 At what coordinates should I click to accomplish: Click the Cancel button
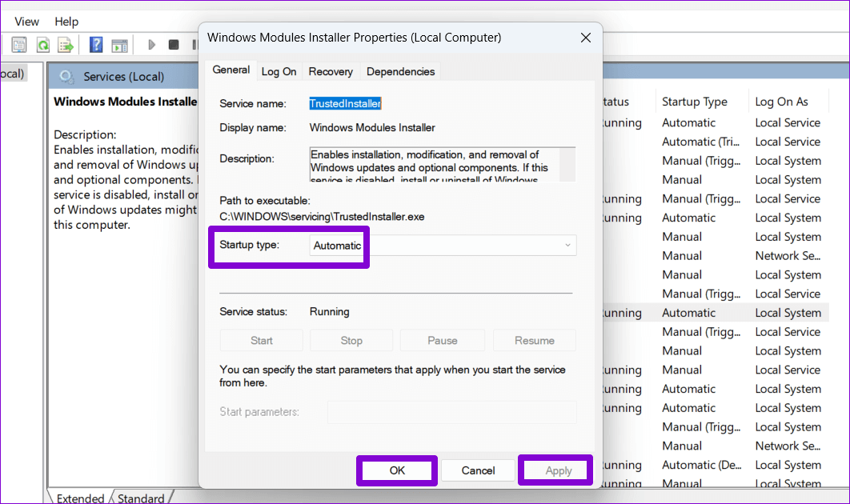pyautogui.click(x=478, y=470)
